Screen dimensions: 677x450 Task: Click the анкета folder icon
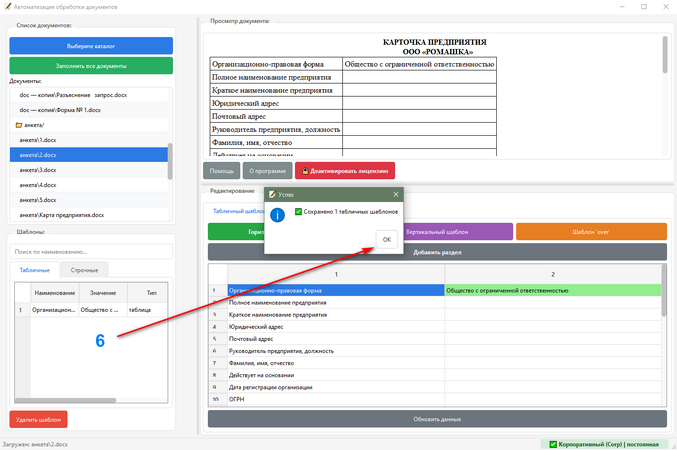pos(19,125)
